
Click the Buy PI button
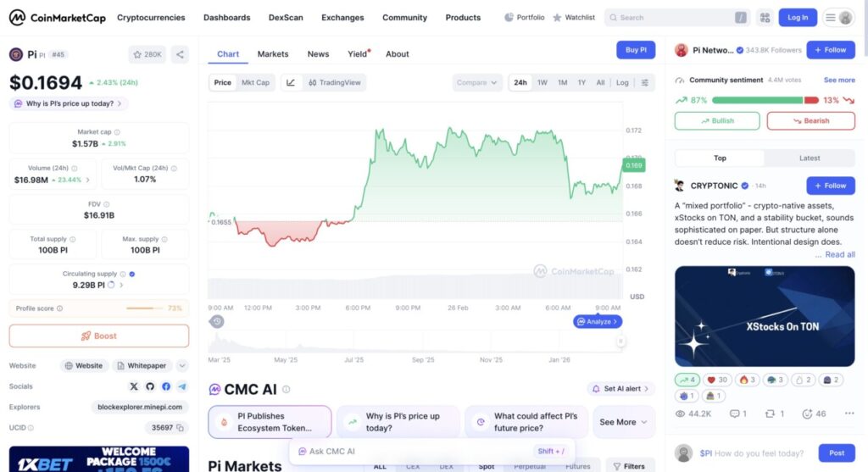point(636,51)
